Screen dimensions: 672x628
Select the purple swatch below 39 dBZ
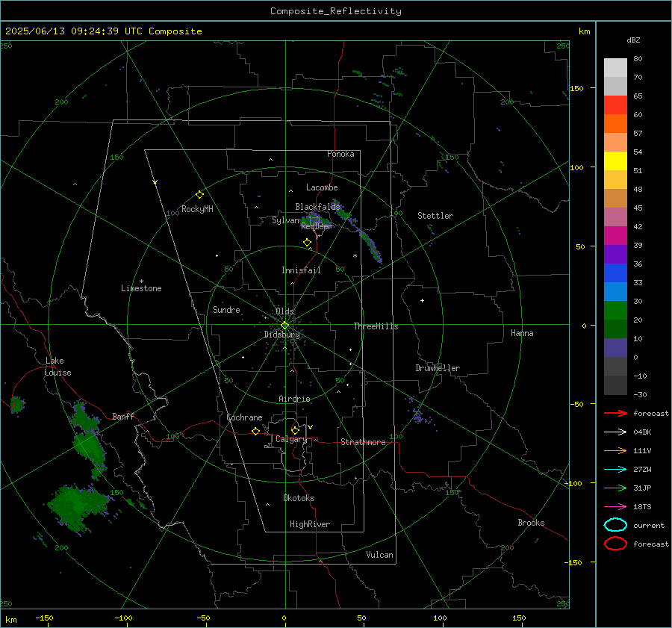click(615, 255)
